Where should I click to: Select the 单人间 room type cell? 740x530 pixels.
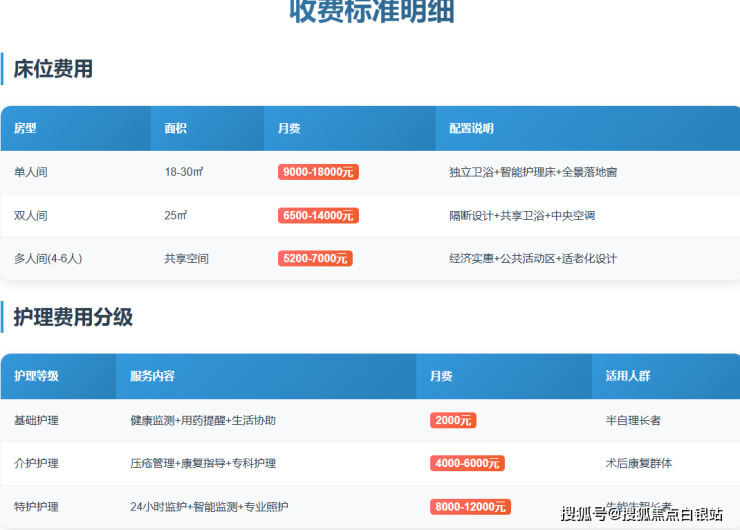point(31,172)
